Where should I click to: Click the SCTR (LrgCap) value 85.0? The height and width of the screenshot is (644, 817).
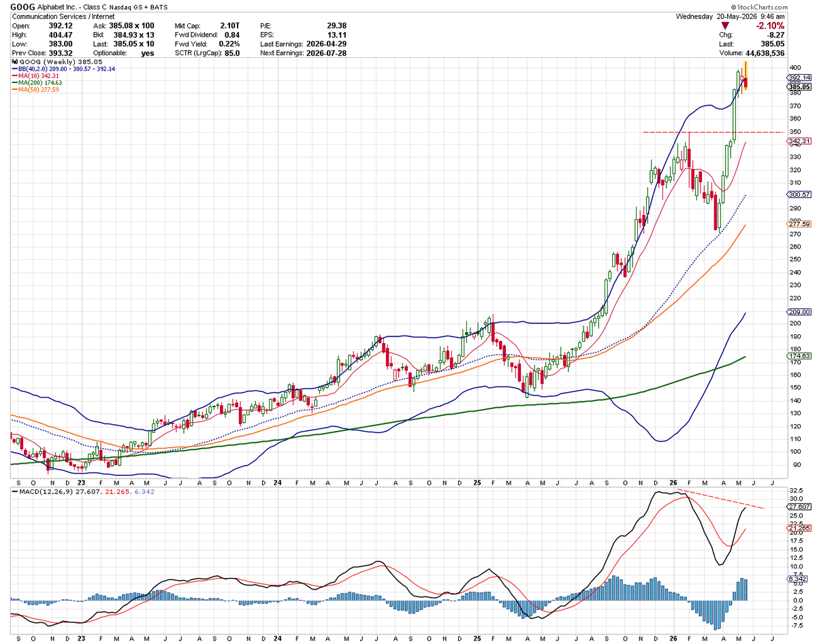(x=234, y=53)
